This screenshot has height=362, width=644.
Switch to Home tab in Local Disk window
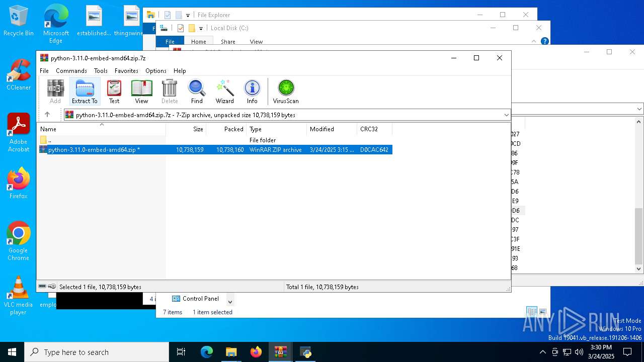(198, 41)
